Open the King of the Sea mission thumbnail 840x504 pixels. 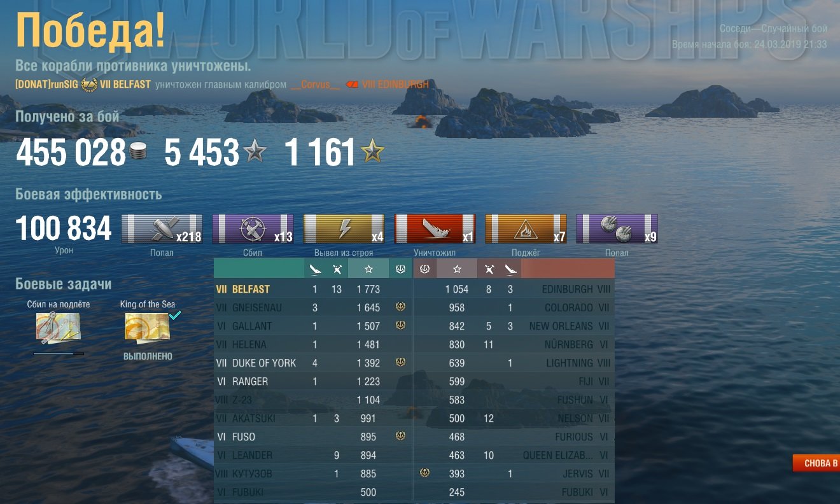pyautogui.click(x=147, y=328)
